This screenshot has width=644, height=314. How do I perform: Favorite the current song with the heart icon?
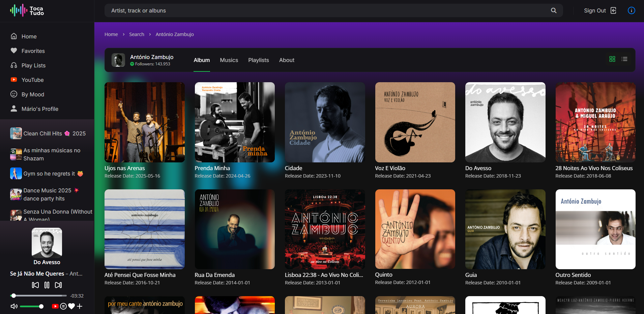pyautogui.click(x=71, y=306)
